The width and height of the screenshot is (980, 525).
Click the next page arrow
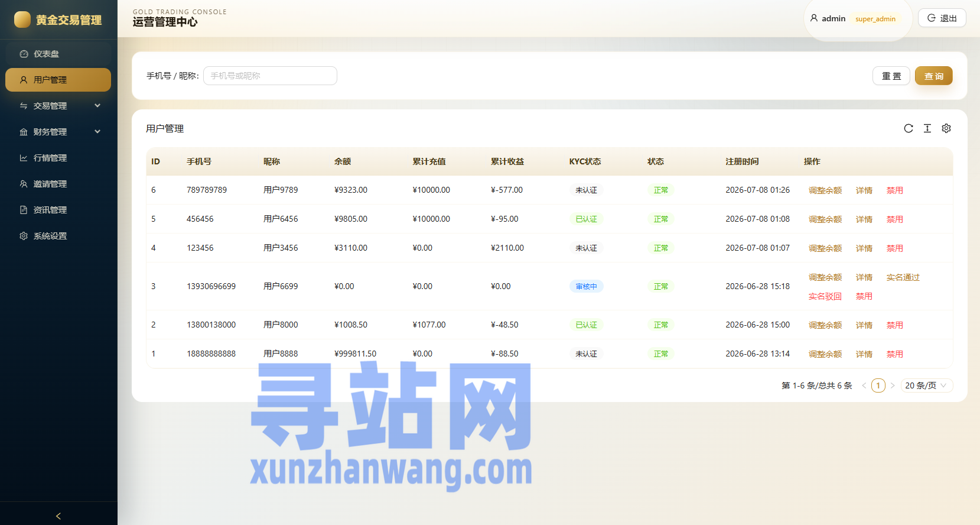point(893,385)
